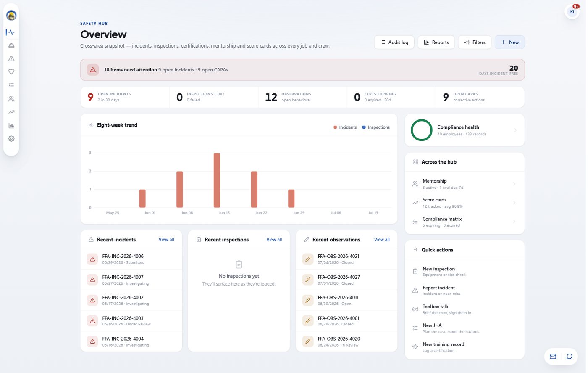Select the Inspections 30D stat card
This screenshot has width=588, height=373.
click(214, 97)
